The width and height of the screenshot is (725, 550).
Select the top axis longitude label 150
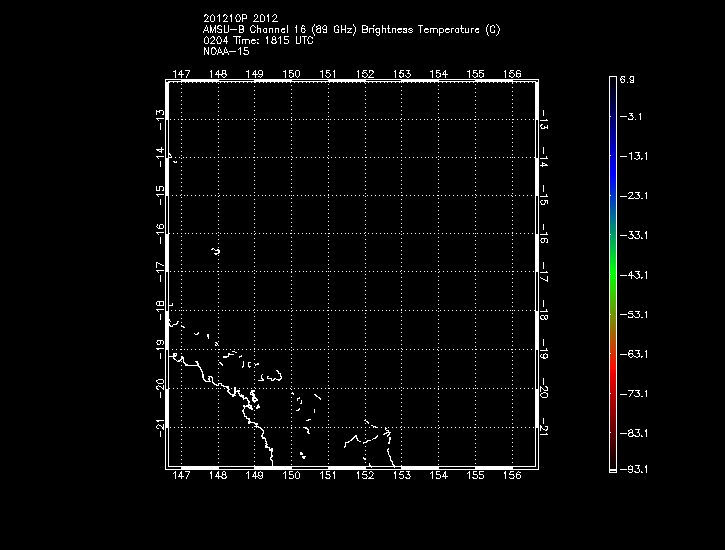(291, 74)
